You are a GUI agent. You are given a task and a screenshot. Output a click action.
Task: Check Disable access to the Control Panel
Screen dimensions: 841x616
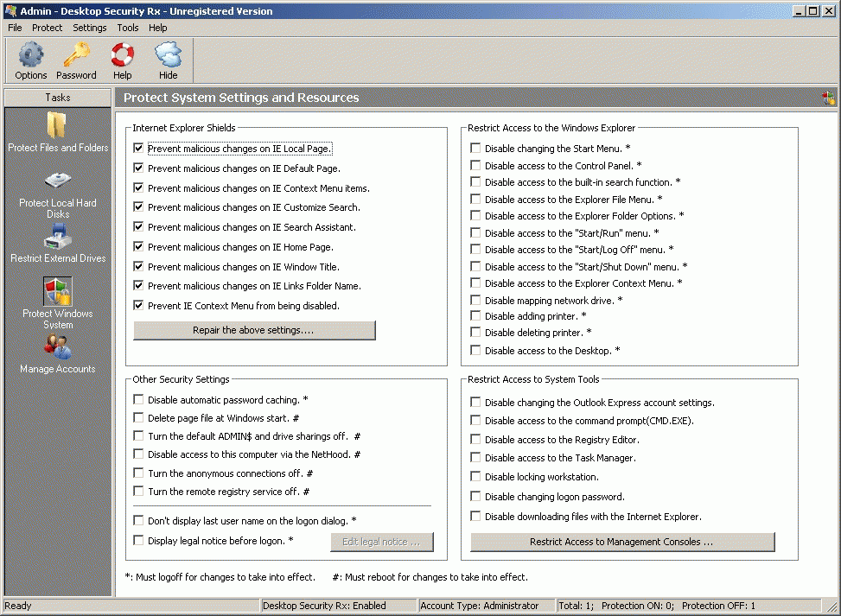point(475,165)
